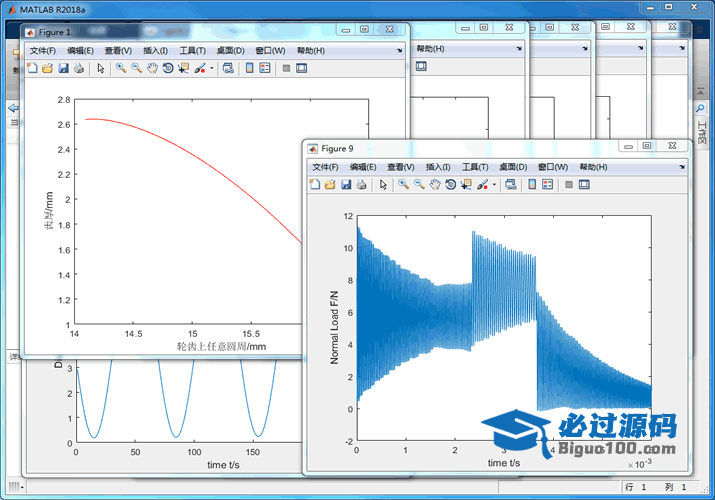Open 文件(F) menu in Figure 1
The height and width of the screenshot is (500, 715).
point(43,50)
